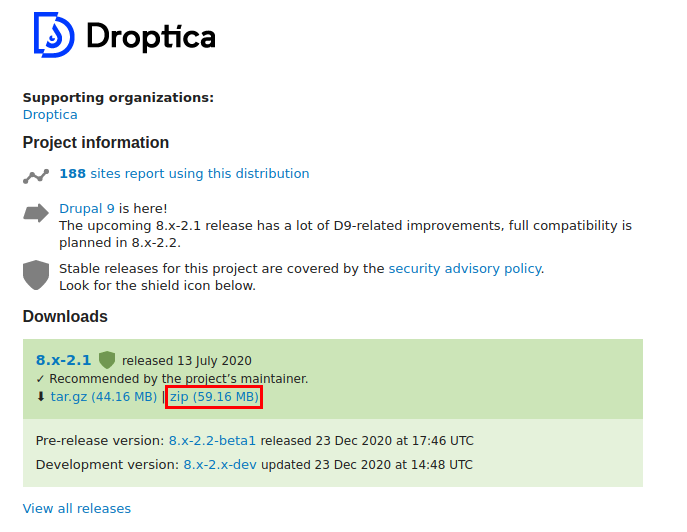The width and height of the screenshot is (687, 532).
Task: Click the Droptica wordmark in the header
Action: click(x=150, y=37)
